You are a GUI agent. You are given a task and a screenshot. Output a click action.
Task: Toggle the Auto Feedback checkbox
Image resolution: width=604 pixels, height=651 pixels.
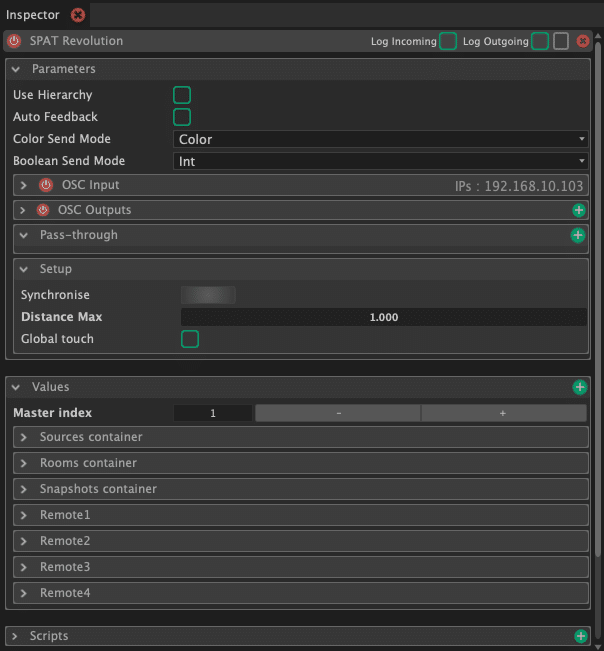click(182, 117)
